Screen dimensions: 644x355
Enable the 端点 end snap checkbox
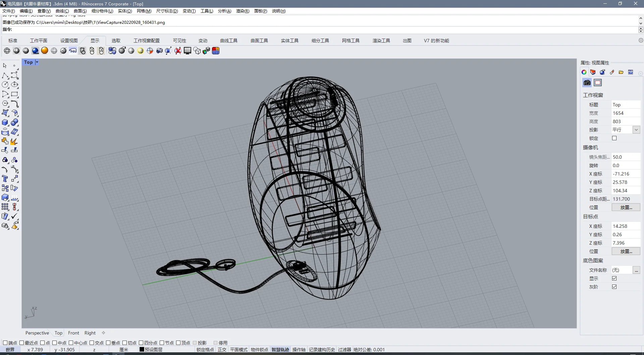click(5, 343)
